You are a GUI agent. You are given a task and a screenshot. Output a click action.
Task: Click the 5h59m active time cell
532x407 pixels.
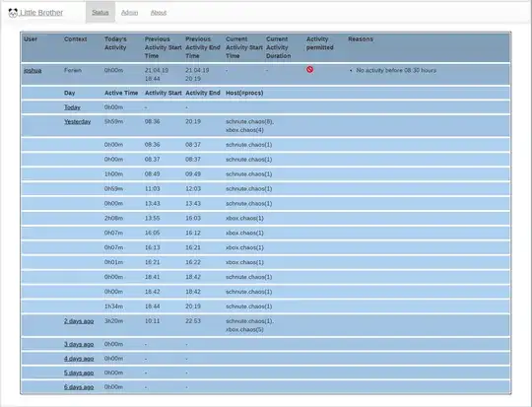click(113, 121)
